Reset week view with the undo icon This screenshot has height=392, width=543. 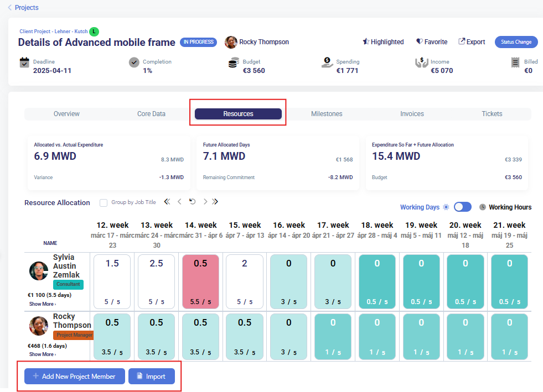coord(192,202)
